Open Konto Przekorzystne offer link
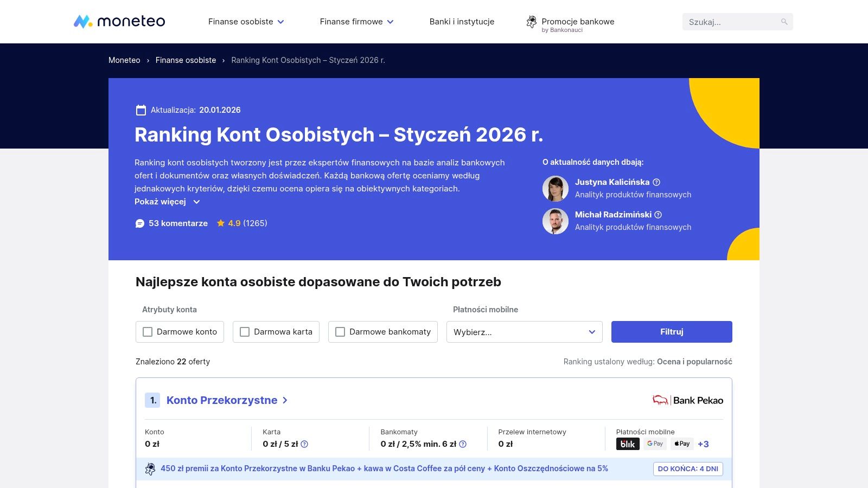This screenshot has width=868, height=488. [227, 400]
